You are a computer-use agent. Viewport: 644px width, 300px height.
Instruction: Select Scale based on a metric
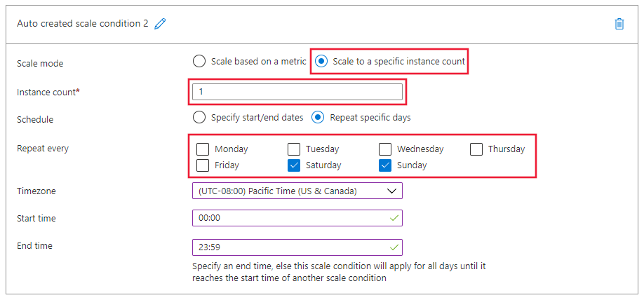[199, 61]
